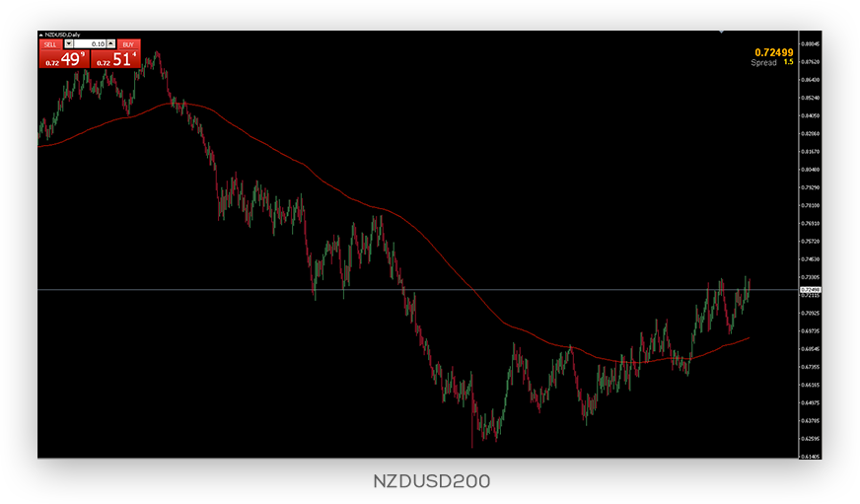Click the BUY button in the trade panel
860x504 pixels.
(128, 44)
